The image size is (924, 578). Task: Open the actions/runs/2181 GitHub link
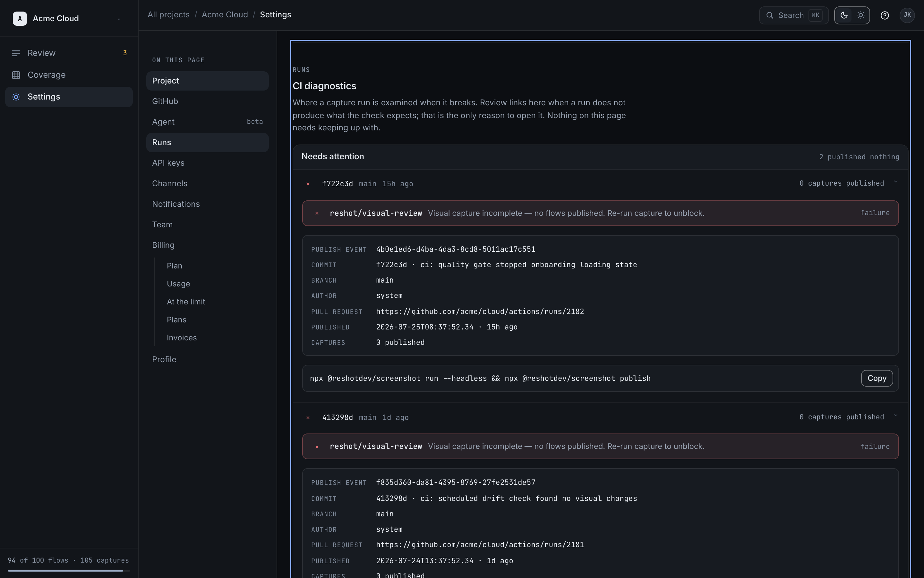(480, 545)
